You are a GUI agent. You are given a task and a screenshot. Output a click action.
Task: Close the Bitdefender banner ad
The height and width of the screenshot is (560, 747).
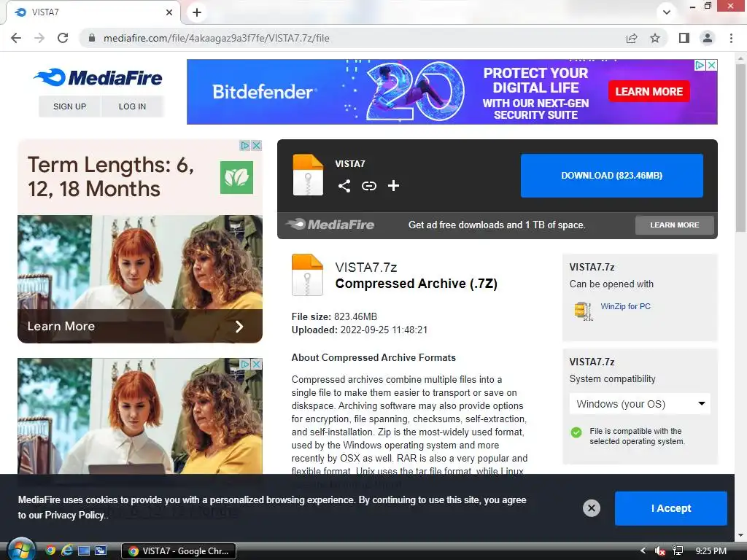pyautogui.click(x=711, y=65)
